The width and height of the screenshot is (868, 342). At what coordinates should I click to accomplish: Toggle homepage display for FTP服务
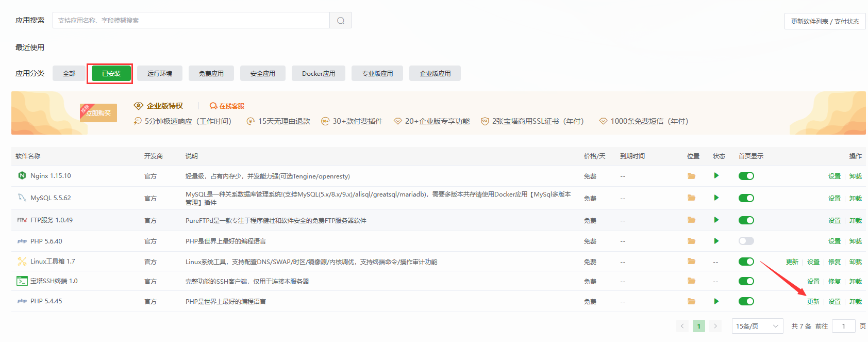coord(746,220)
